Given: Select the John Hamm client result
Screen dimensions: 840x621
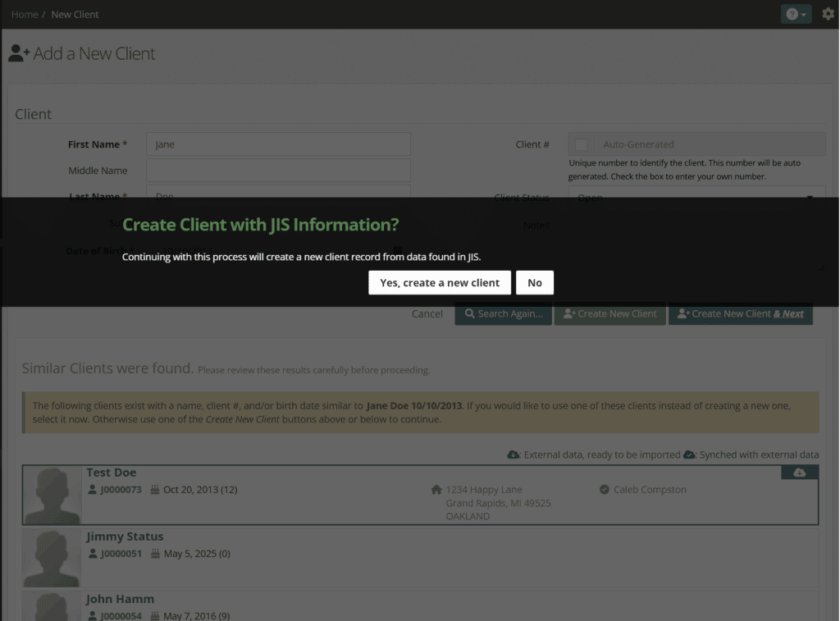Looking at the screenshot, I should [120, 599].
